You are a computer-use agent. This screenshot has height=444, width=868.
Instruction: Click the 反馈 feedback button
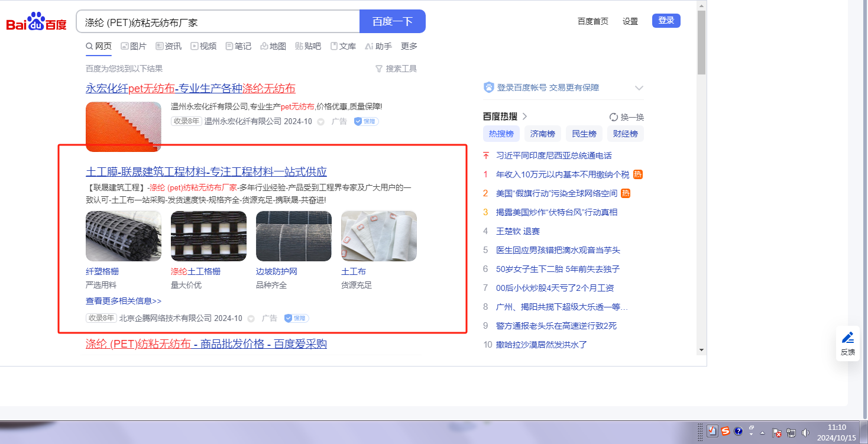[848, 343]
